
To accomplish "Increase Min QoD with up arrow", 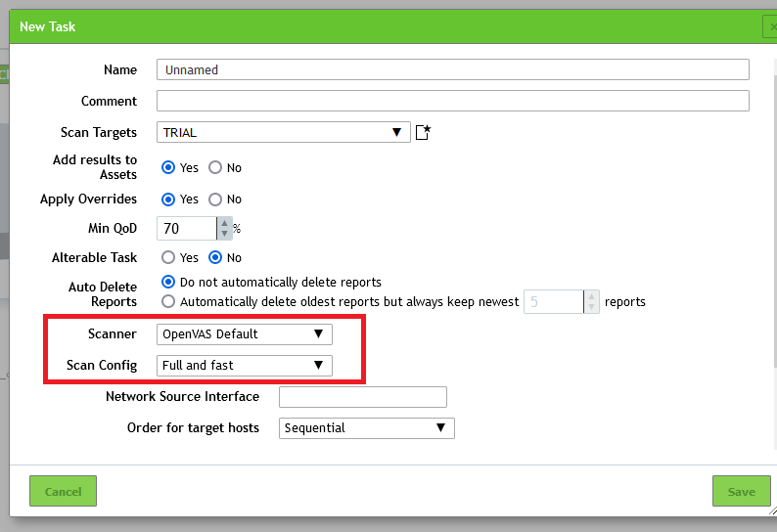I will pyautogui.click(x=224, y=223).
